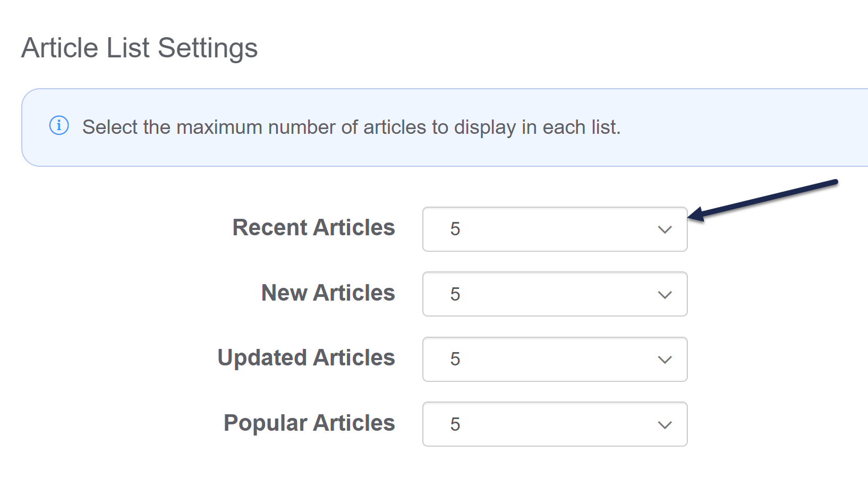
Task: Click the chevron arrow on New Articles dropdown
Action: [665, 295]
